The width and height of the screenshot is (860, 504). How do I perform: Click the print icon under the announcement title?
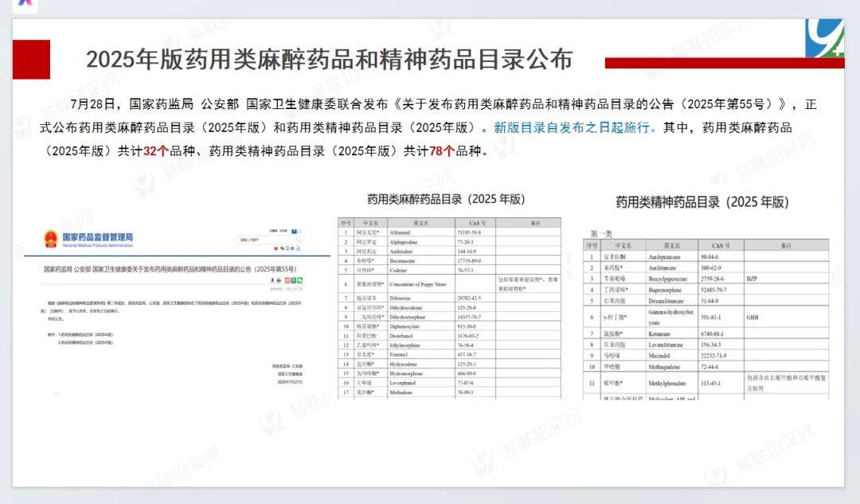[279, 280]
